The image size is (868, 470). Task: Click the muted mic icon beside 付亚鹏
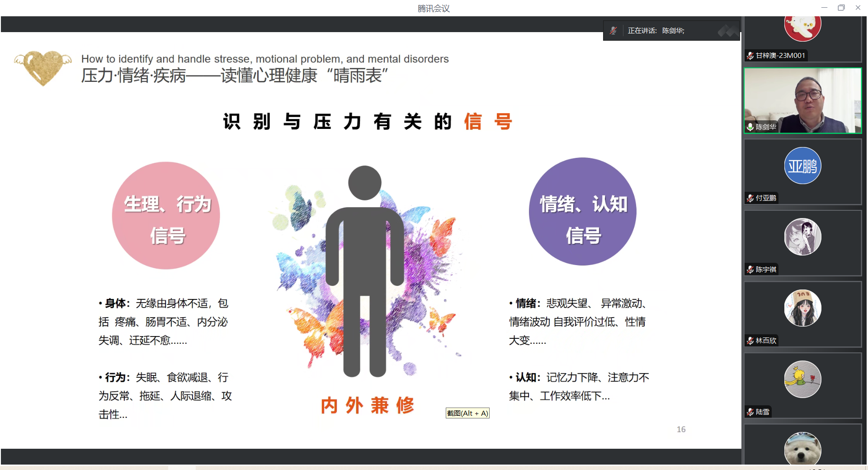point(750,198)
